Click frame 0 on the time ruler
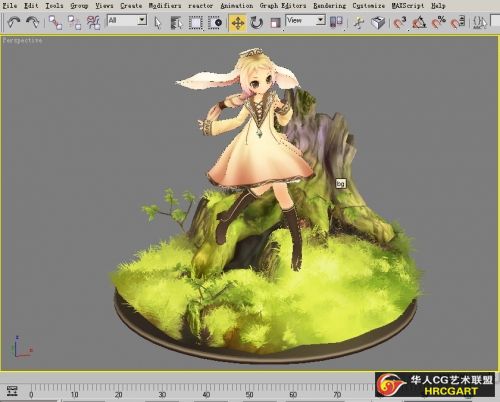Viewport: 500px width, 402px height. (x=31, y=395)
